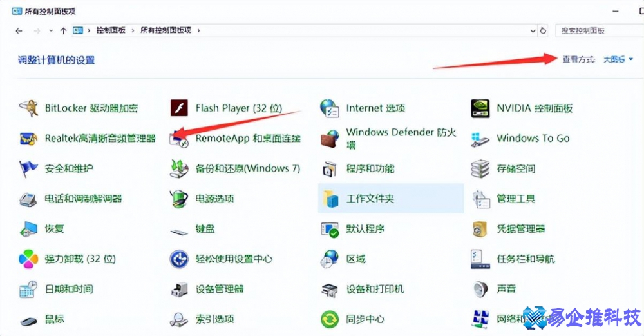Click the refresh button by address bar

point(544,30)
